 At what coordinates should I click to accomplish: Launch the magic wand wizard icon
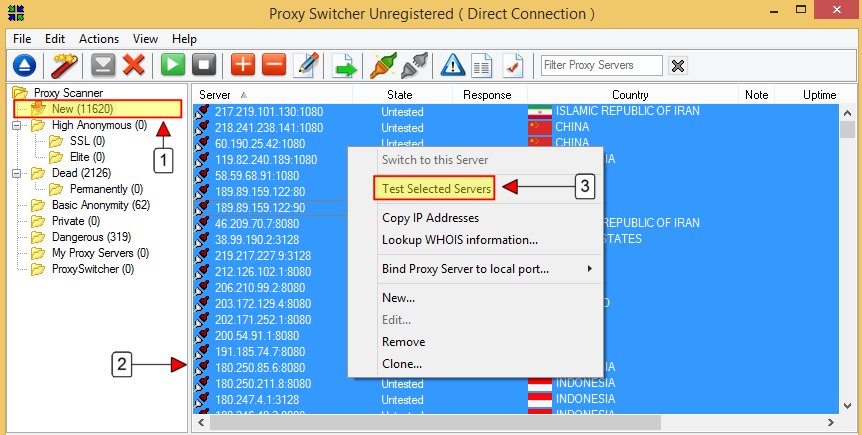64,65
